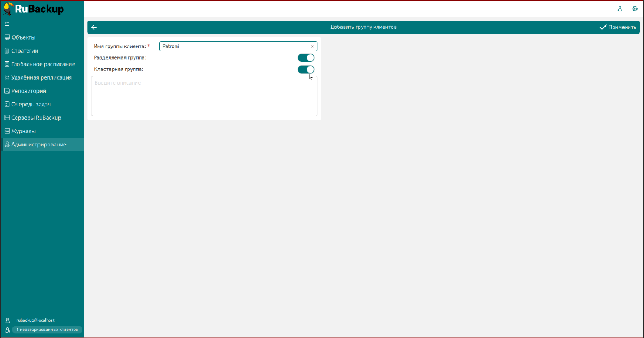
Task: Open the settings gear icon in the top bar
Action: pyautogui.click(x=635, y=9)
